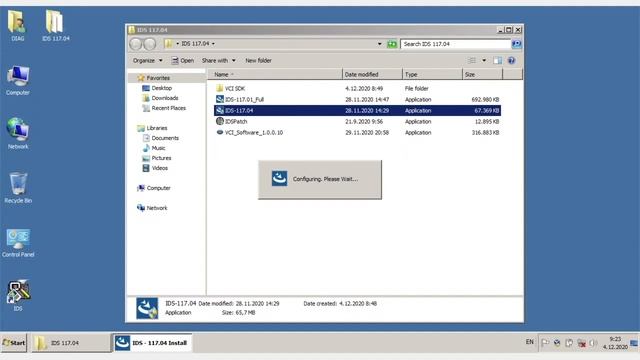Select Favorites in the navigation pane
This screenshot has width=640, height=360.
(158, 78)
